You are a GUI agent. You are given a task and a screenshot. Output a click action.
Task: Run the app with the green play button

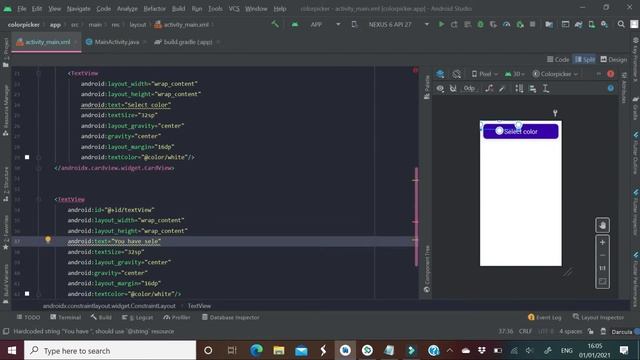[441, 24]
